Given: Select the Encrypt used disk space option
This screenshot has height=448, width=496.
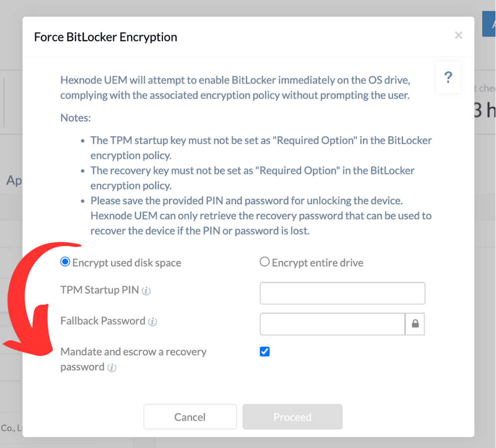Looking at the screenshot, I should point(65,261).
